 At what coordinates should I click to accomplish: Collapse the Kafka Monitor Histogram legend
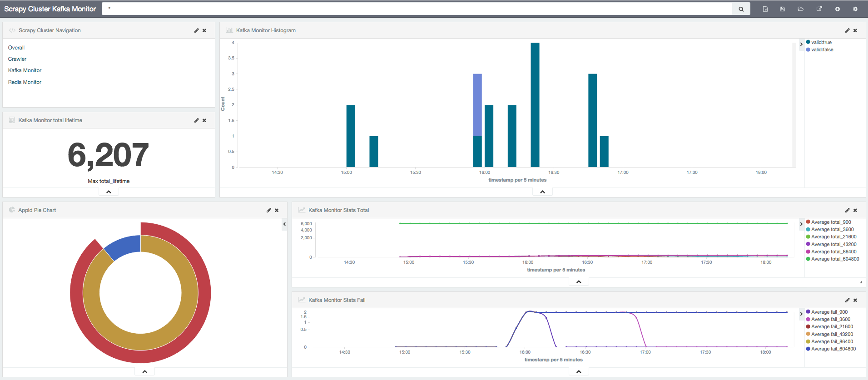click(x=801, y=44)
